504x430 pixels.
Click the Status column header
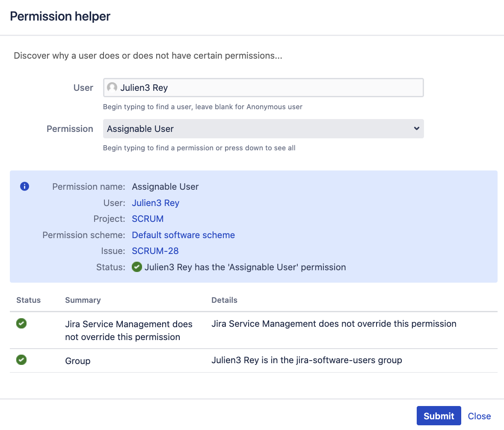pyautogui.click(x=28, y=300)
